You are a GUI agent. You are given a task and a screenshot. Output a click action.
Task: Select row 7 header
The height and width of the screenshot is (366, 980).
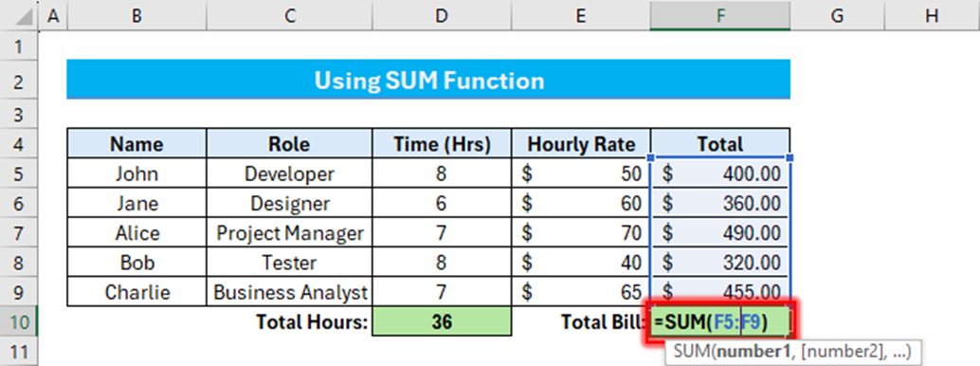pyautogui.click(x=19, y=233)
